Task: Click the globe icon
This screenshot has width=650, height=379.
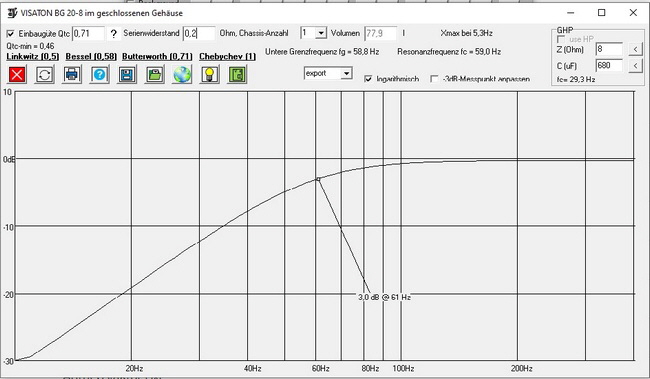Action: 182,75
